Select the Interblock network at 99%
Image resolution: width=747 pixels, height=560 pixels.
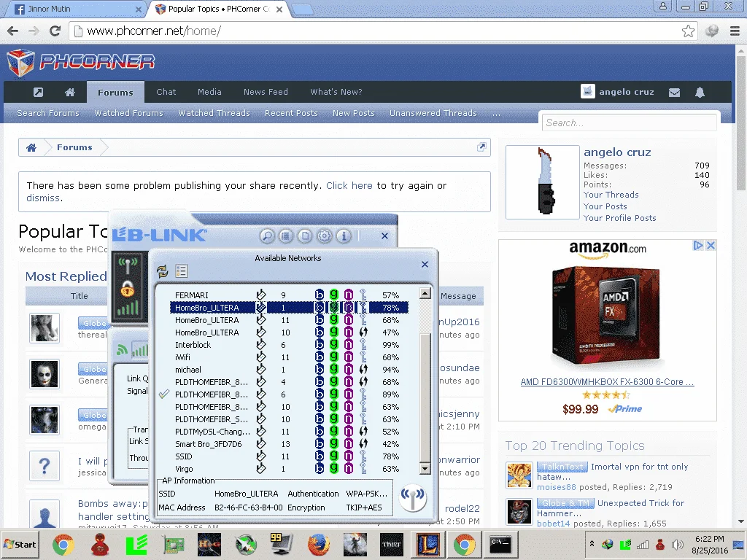(x=289, y=345)
